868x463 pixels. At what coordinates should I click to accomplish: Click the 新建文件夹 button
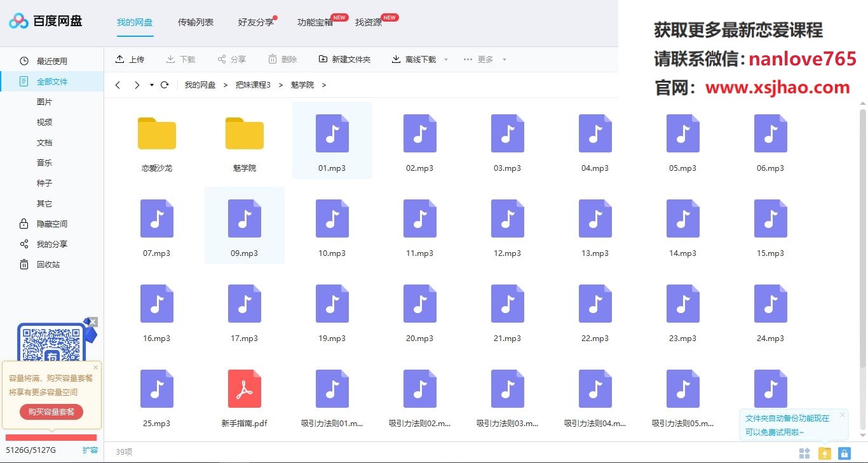coord(344,59)
